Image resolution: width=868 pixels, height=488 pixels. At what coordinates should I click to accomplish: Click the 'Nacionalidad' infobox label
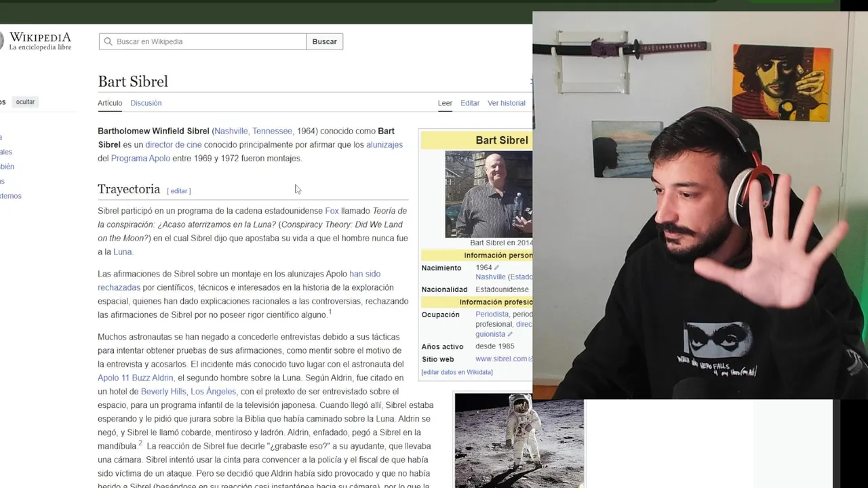pos(445,289)
